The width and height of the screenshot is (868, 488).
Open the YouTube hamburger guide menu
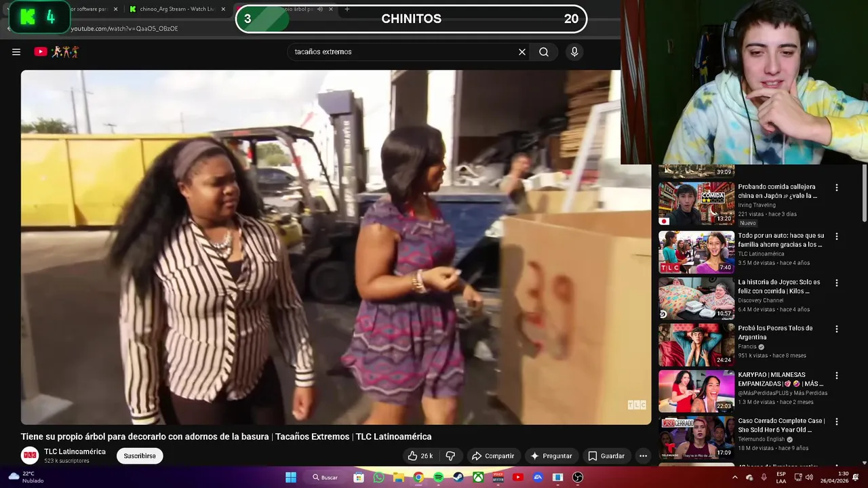tap(16, 52)
